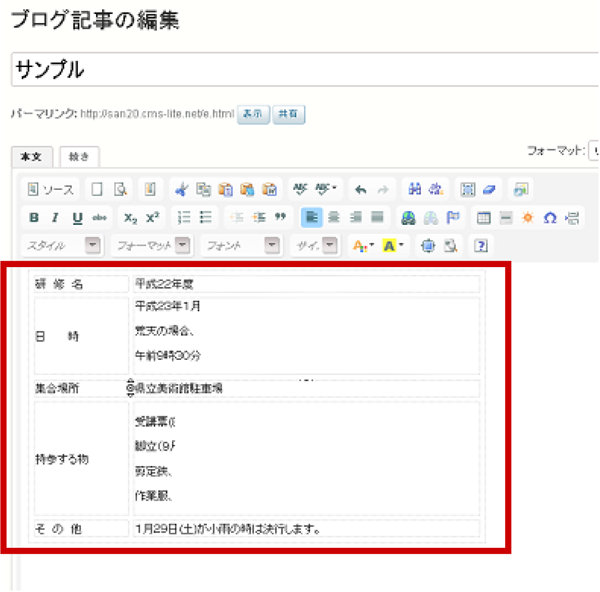The width and height of the screenshot is (600, 592).
Task: Insert a numbered list
Action: tap(183, 217)
